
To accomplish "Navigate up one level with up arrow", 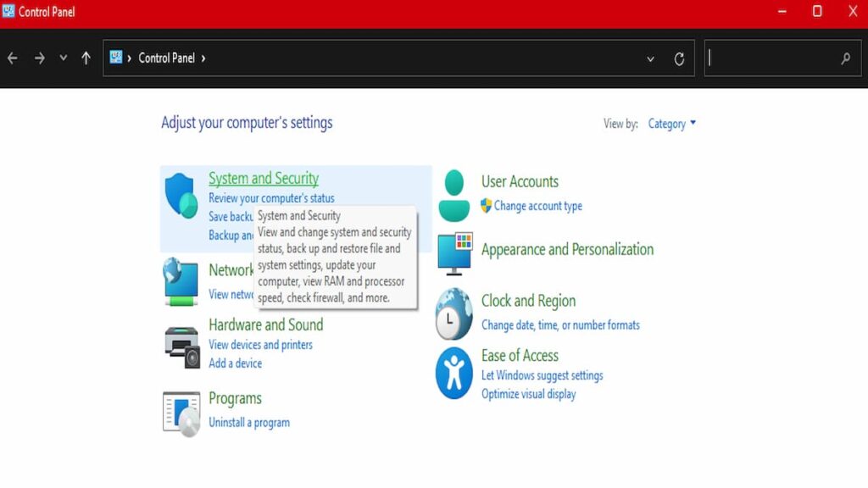I will pyautogui.click(x=86, y=58).
